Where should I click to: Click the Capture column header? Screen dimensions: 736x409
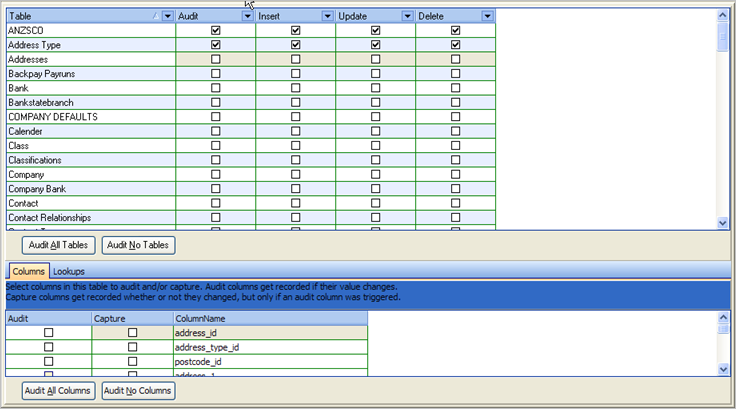click(x=132, y=318)
